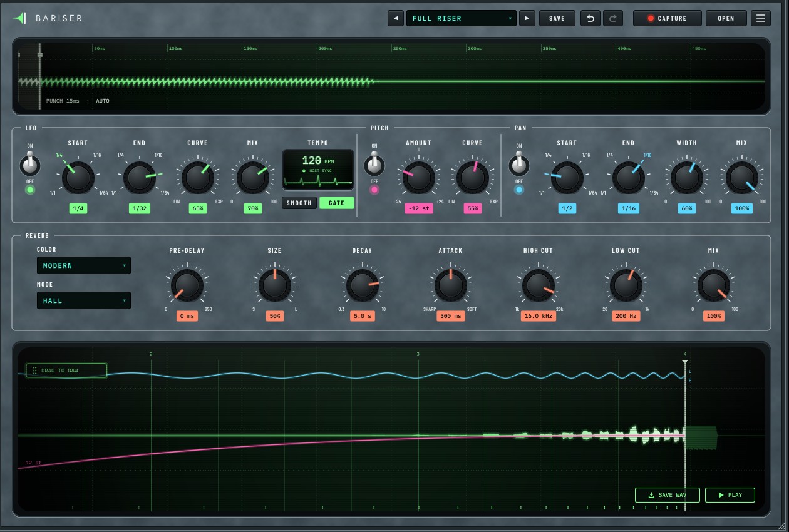Toggle the Pitch on/off switch
This screenshot has height=532, width=789.
click(x=374, y=165)
